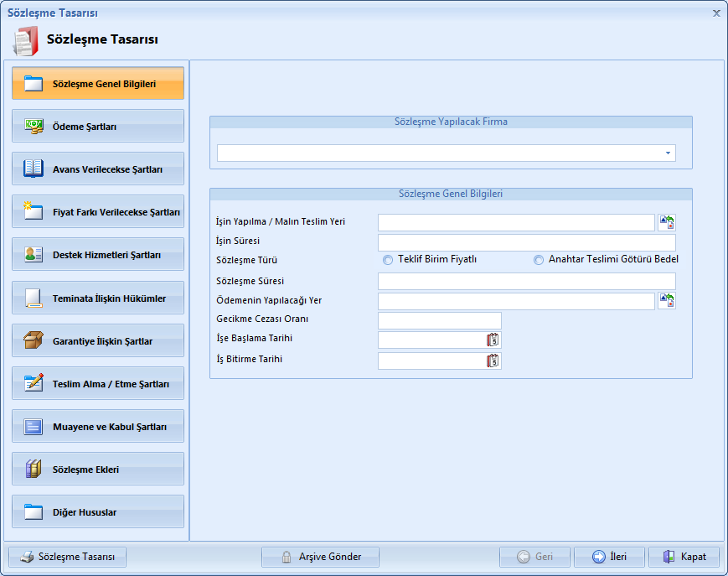Open calendar icon for İşe Başlama Tarihi
The height and width of the screenshot is (576, 728).
click(493, 340)
